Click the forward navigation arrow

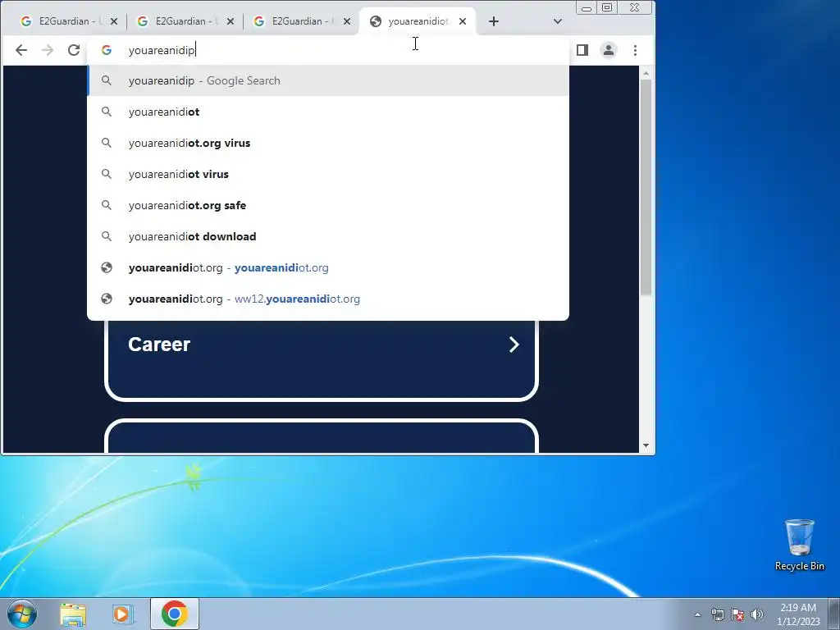[x=47, y=50]
